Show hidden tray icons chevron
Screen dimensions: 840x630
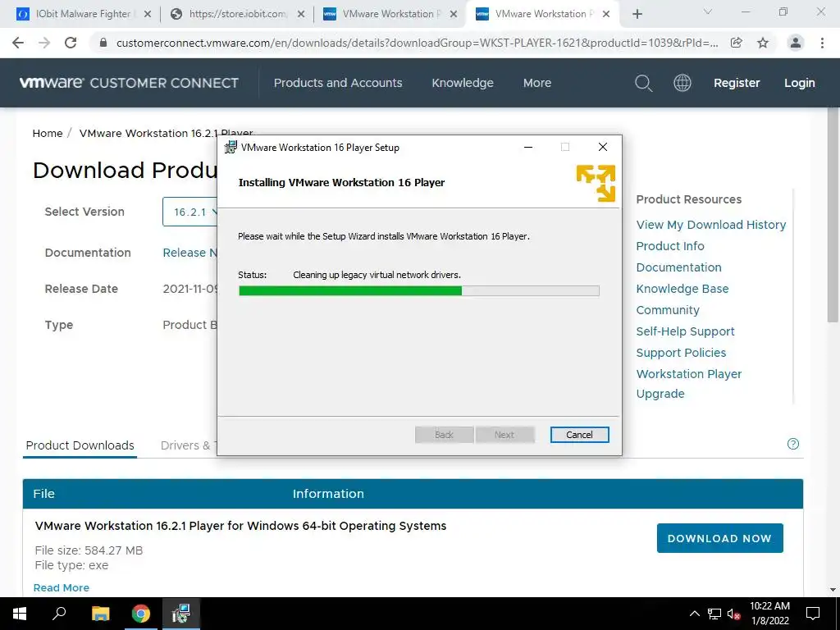694,614
